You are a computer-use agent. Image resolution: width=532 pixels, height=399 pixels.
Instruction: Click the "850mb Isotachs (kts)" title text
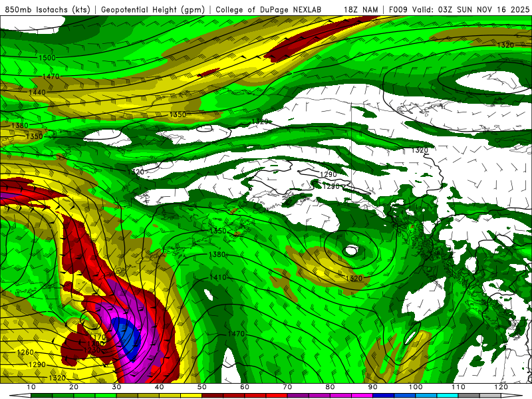tap(48, 9)
